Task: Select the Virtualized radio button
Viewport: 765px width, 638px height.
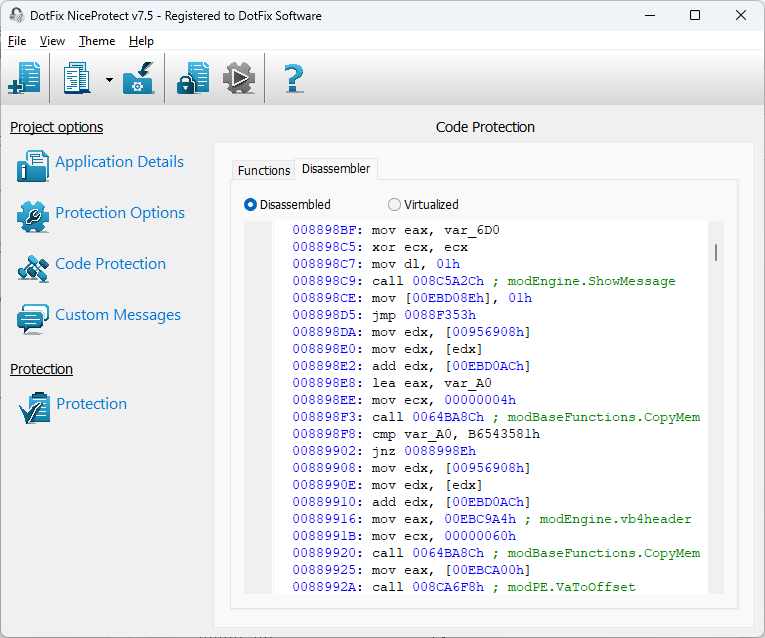Action: coord(394,204)
